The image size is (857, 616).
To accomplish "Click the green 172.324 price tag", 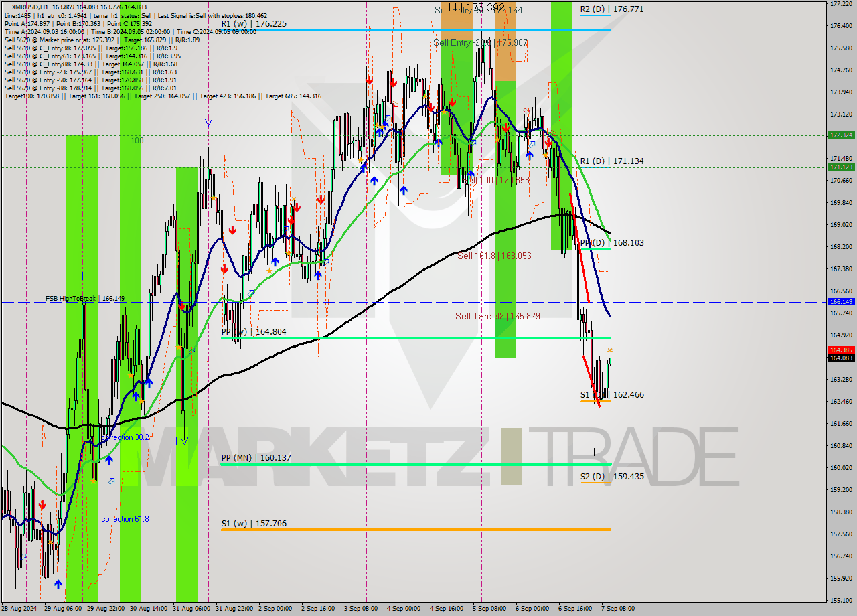I will pyautogui.click(x=841, y=135).
